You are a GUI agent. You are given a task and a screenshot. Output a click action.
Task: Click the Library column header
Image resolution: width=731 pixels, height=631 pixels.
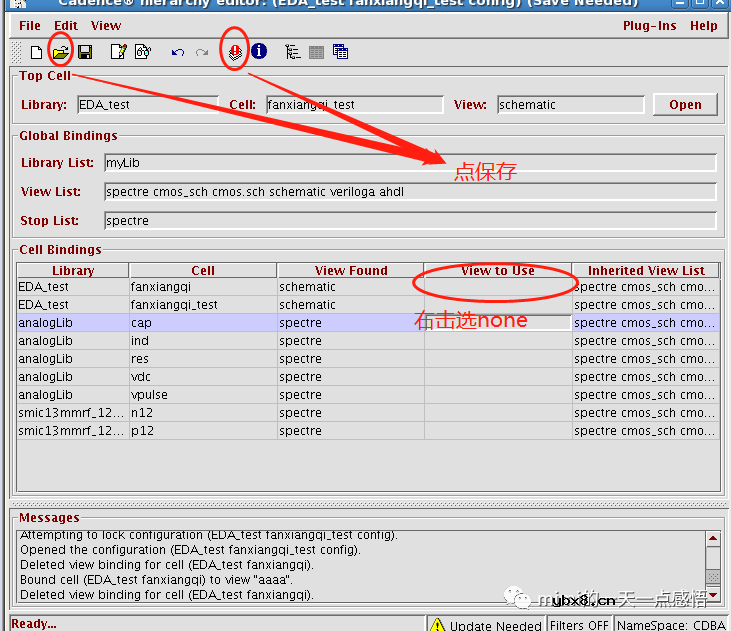coord(73,271)
